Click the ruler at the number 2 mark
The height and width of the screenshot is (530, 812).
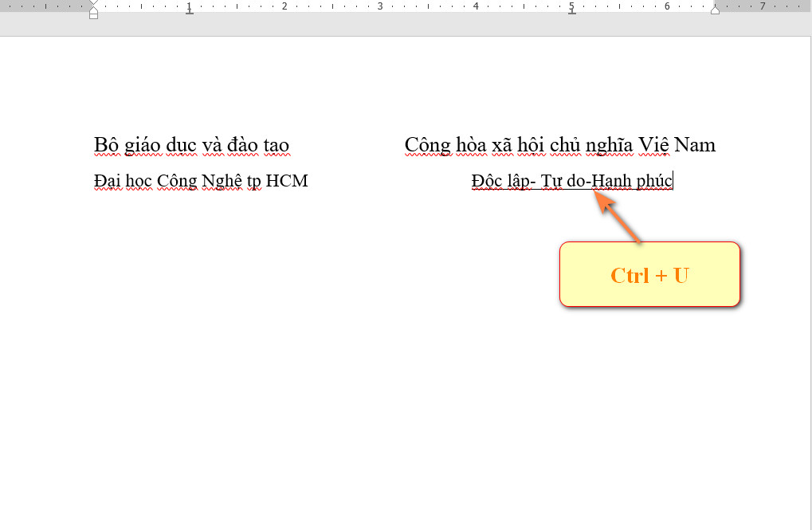284,6
